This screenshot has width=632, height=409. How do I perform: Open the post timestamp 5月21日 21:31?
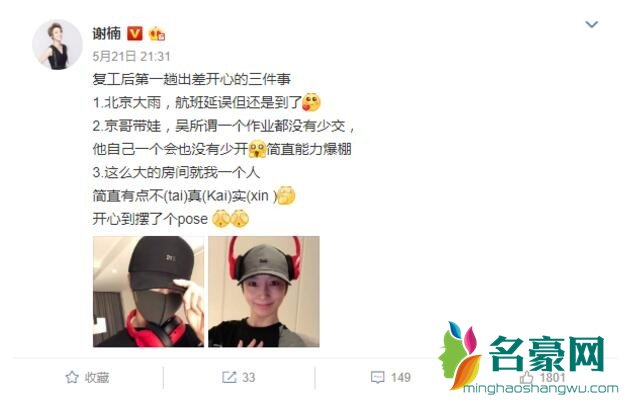point(131,56)
